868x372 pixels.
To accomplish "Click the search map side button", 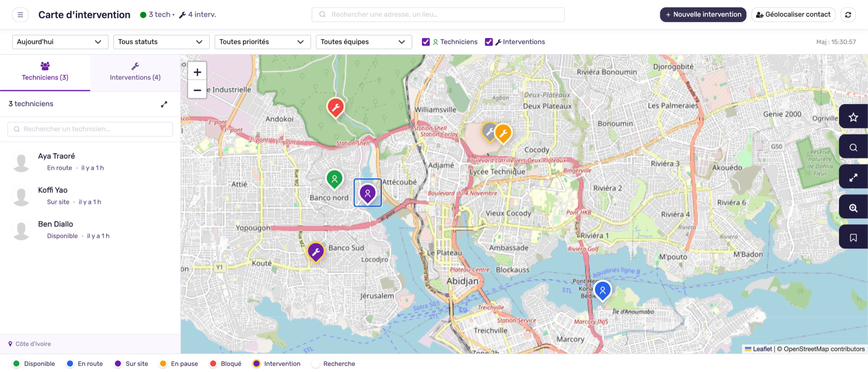I will click(x=853, y=147).
